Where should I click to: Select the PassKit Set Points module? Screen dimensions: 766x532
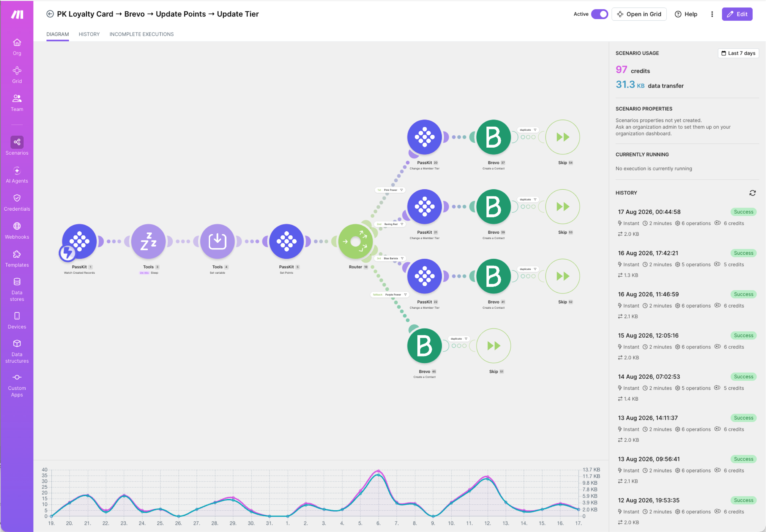pyautogui.click(x=286, y=241)
